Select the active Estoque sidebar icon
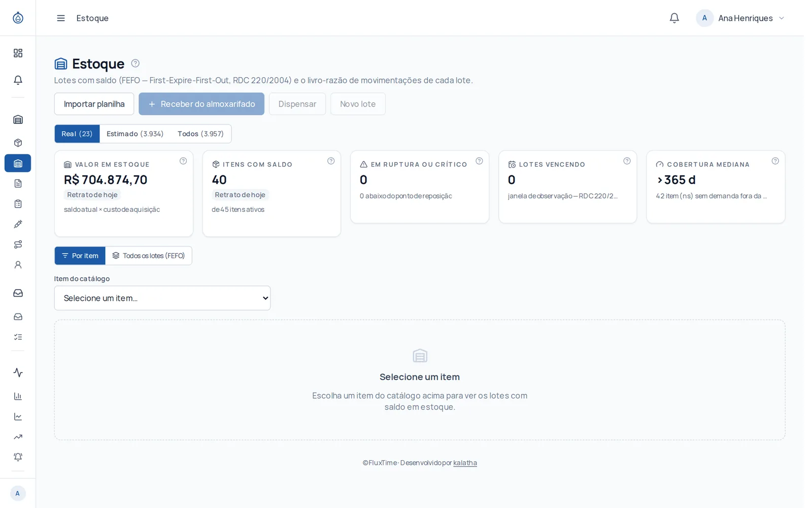Image resolution: width=812 pixels, height=508 pixels. tap(18, 163)
